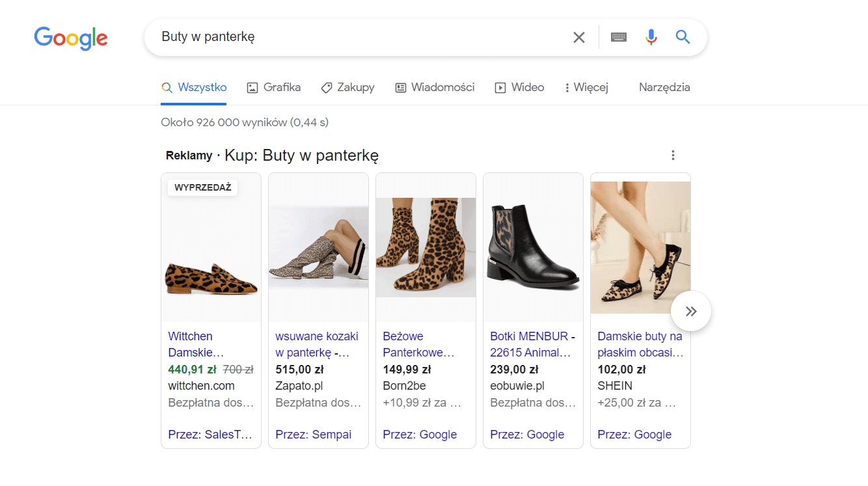Open the Wiadomości tab
This screenshot has width=868, height=486.
click(x=435, y=87)
